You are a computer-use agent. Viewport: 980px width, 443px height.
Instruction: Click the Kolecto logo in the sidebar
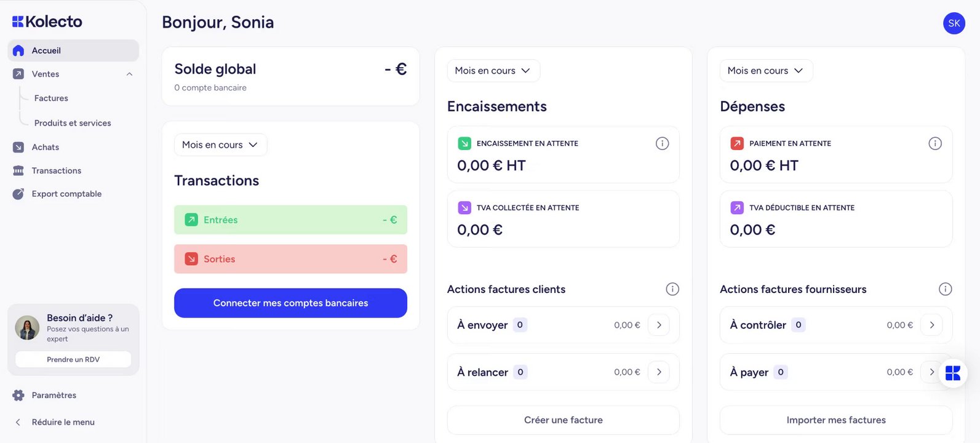click(x=47, y=22)
